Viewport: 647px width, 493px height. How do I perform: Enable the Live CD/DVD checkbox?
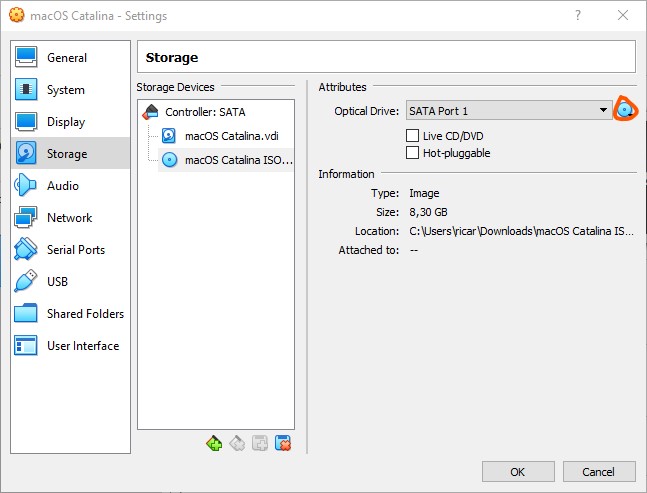pyautogui.click(x=412, y=135)
